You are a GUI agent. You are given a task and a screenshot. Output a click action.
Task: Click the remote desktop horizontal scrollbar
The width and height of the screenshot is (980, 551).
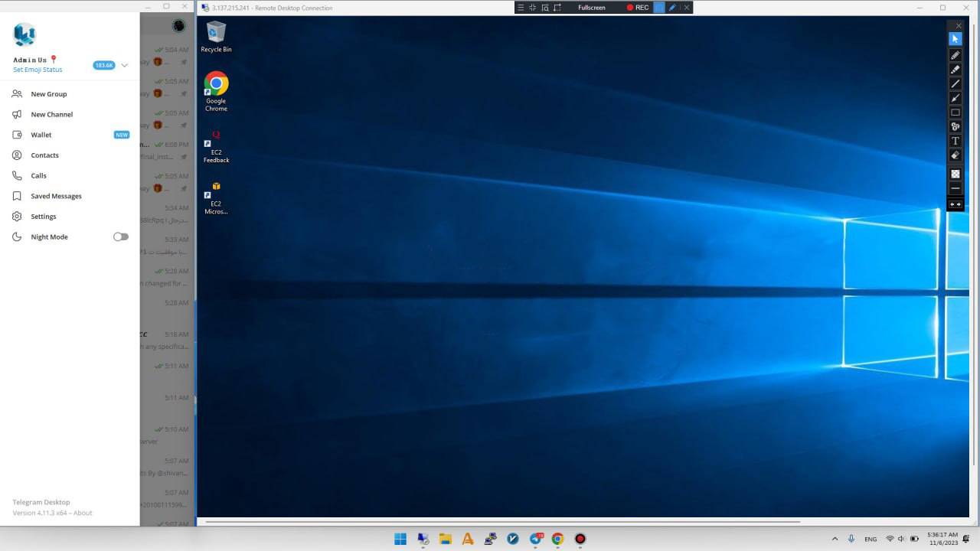(502, 522)
